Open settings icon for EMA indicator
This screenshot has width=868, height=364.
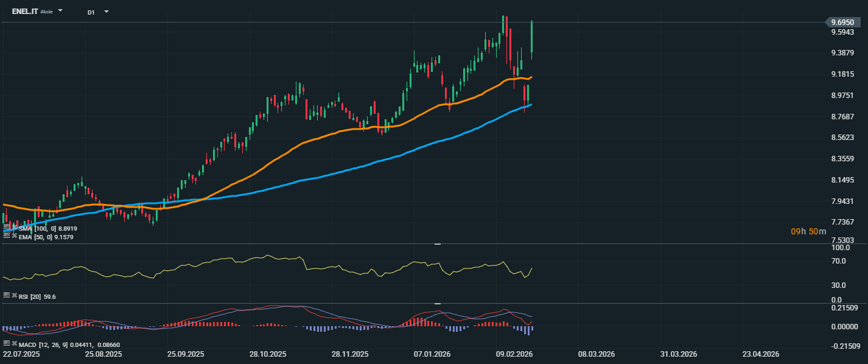tap(6, 237)
